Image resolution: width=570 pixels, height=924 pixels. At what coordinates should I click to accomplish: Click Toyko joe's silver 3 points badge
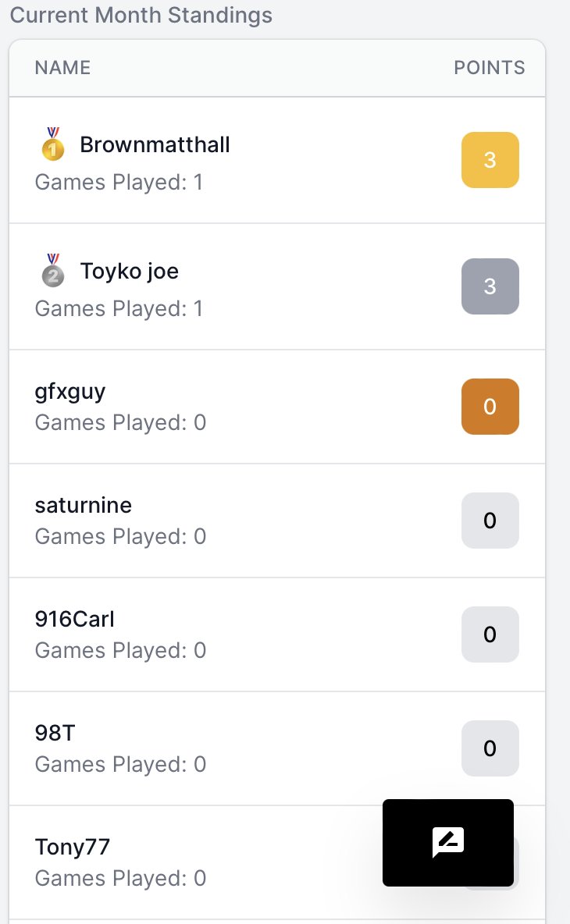tap(490, 286)
